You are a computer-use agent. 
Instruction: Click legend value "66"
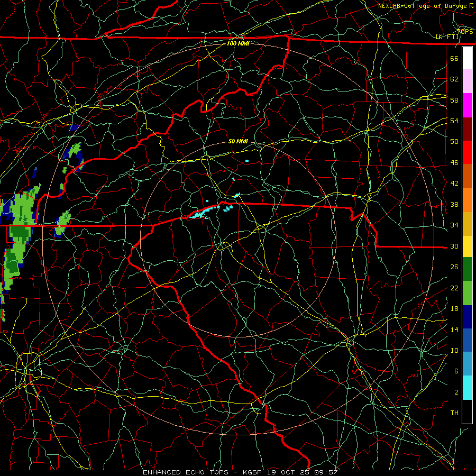click(454, 58)
